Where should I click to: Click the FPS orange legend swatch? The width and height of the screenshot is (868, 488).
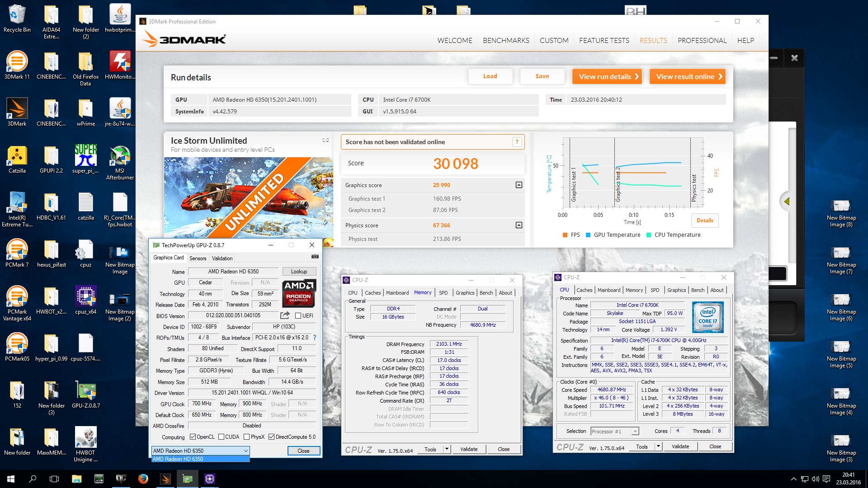565,235
